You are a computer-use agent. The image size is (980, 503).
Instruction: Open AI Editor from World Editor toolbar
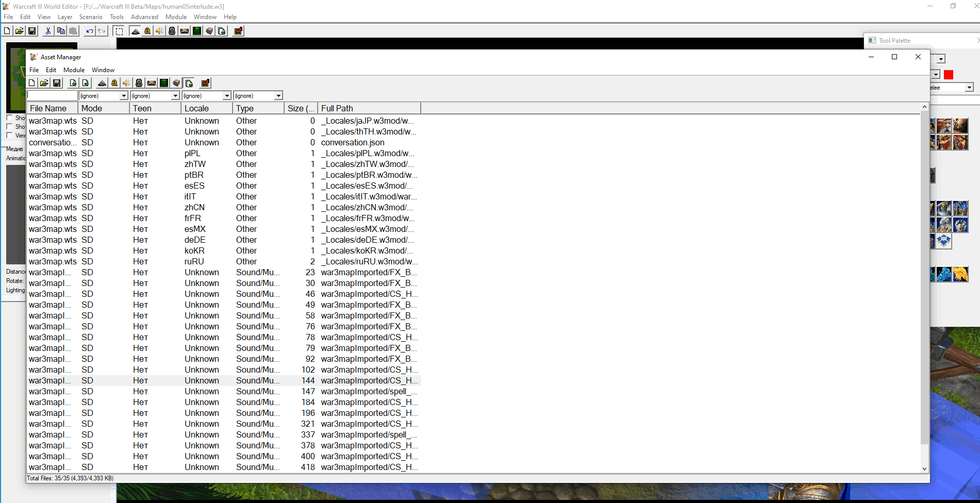point(197,31)
